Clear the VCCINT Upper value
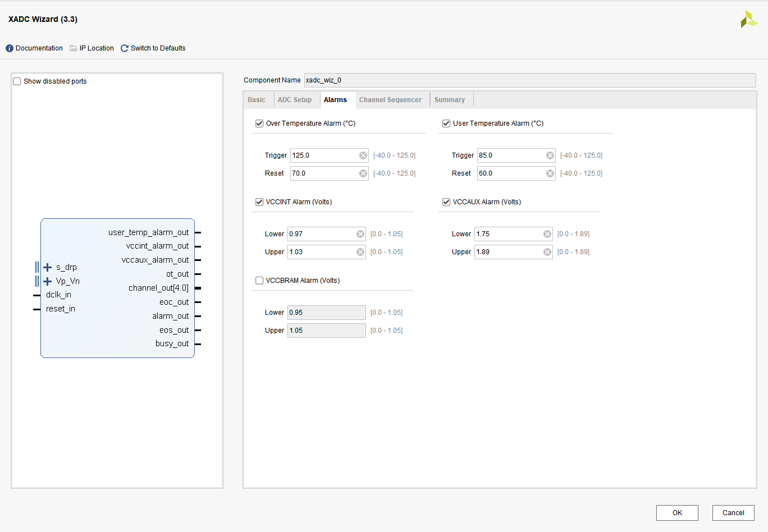Screen dimensions: 768x532 point(360,252)
